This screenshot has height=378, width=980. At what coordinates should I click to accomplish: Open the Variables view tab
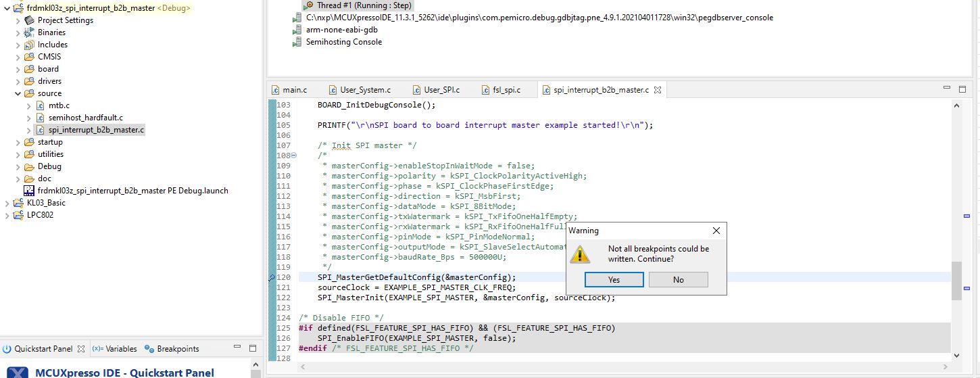114,349
